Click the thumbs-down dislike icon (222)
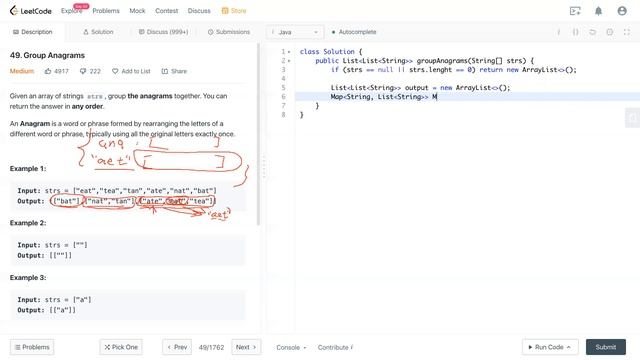This screenshot has height=360, width=640. [83, 71]
